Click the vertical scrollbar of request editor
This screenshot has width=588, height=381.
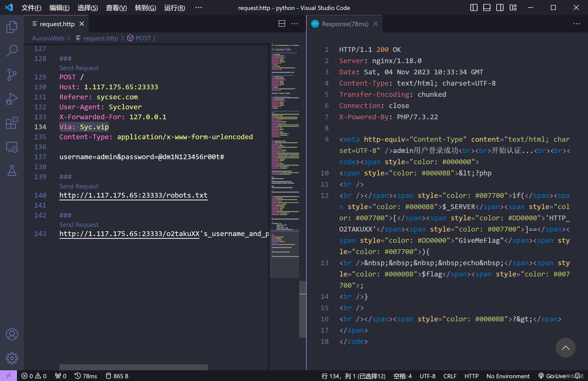click(x=303, y=309)
